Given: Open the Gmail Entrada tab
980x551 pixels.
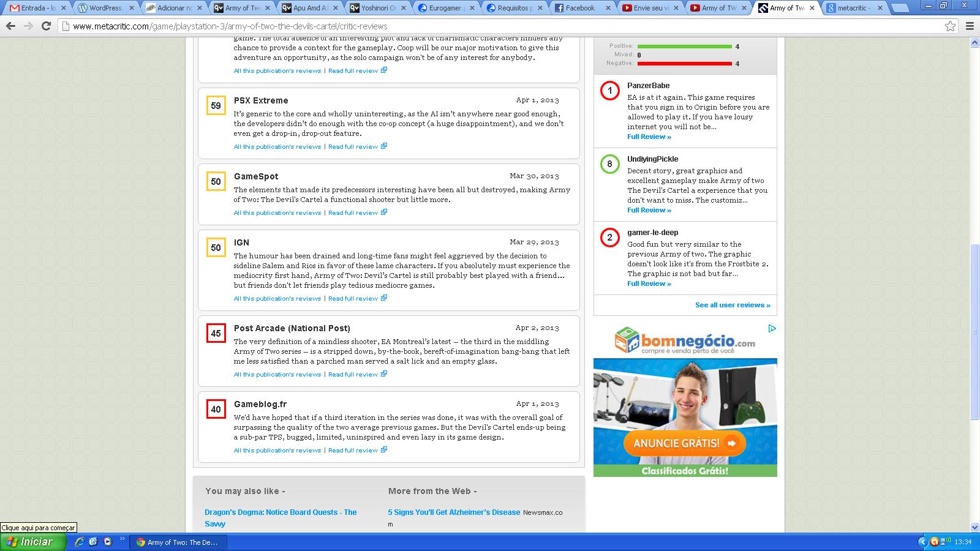Looking at the screenshot, I should coord(37,8).
